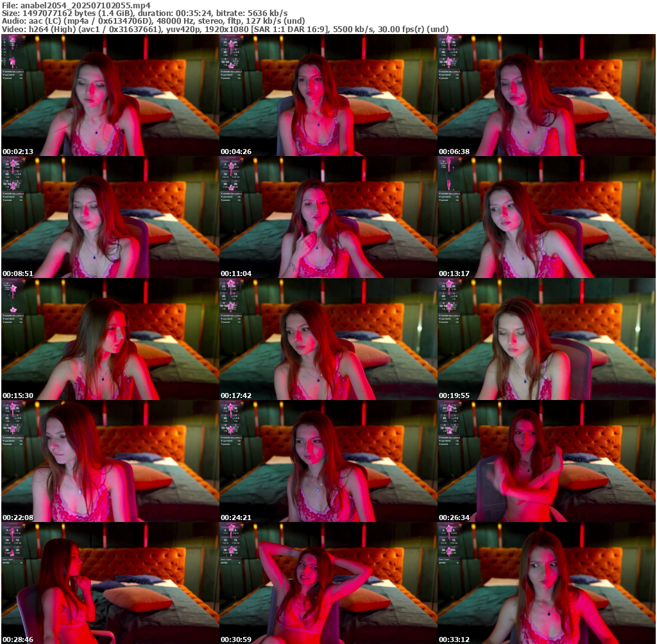Pick the frame marked 00:22:08
This screenshot has width=657, height=644.
point(110,461)
